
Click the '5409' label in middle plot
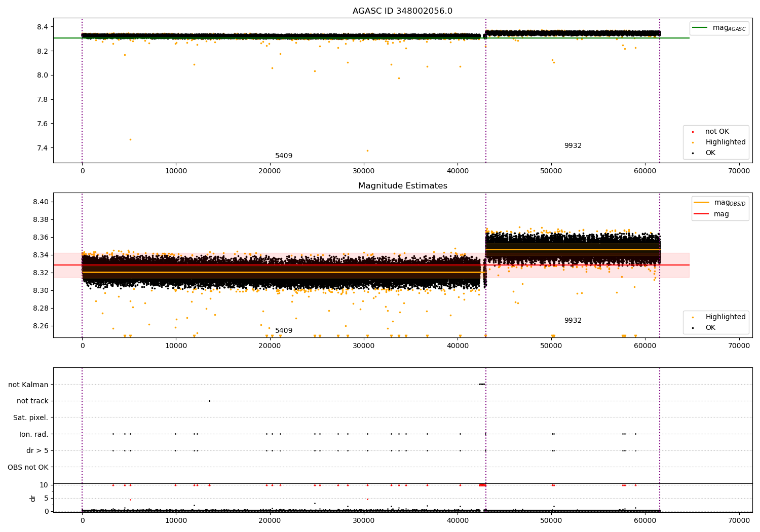(x=284, y=331)
